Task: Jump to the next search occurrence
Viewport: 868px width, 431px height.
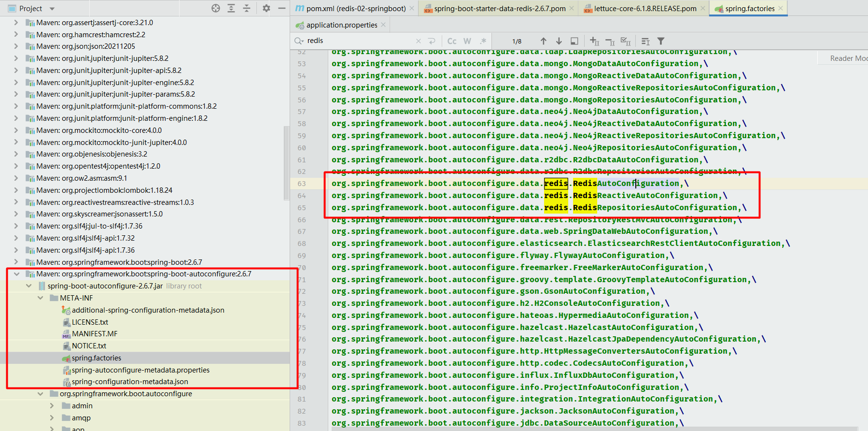Action: pos(559,41)
